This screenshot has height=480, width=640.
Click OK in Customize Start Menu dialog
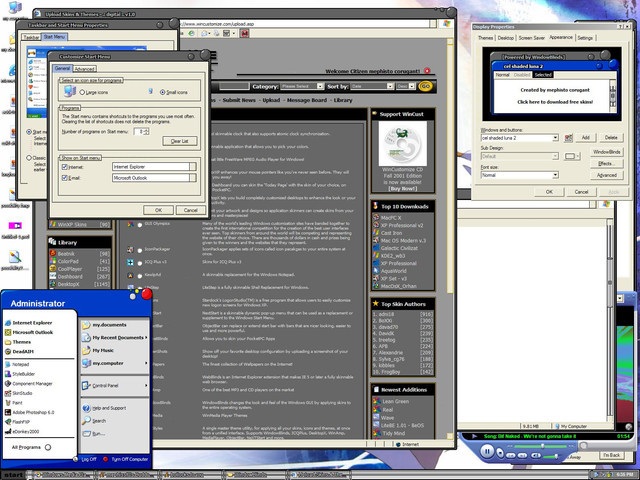(158, 210)
